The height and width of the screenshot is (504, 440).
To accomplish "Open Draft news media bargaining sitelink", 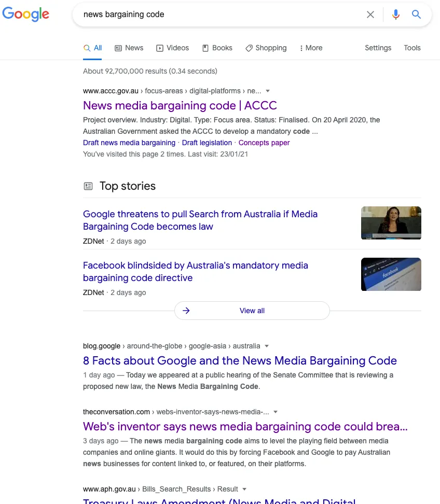I will (129, 143).
